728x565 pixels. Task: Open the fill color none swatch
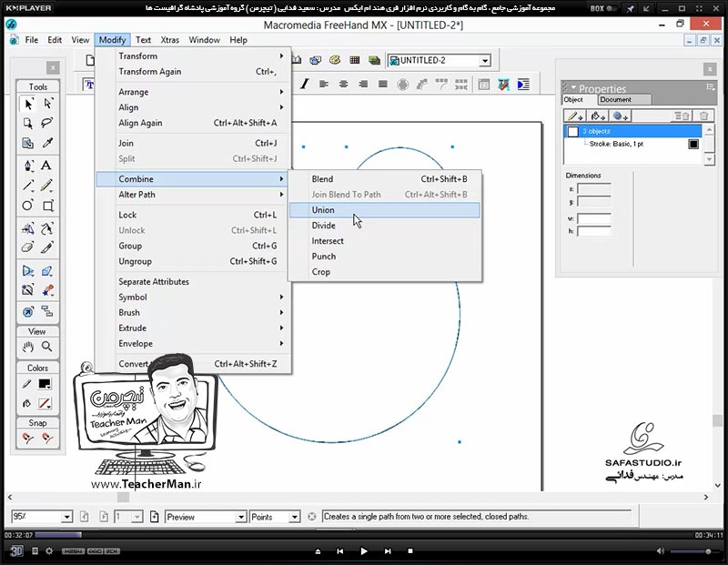(45, 403)
